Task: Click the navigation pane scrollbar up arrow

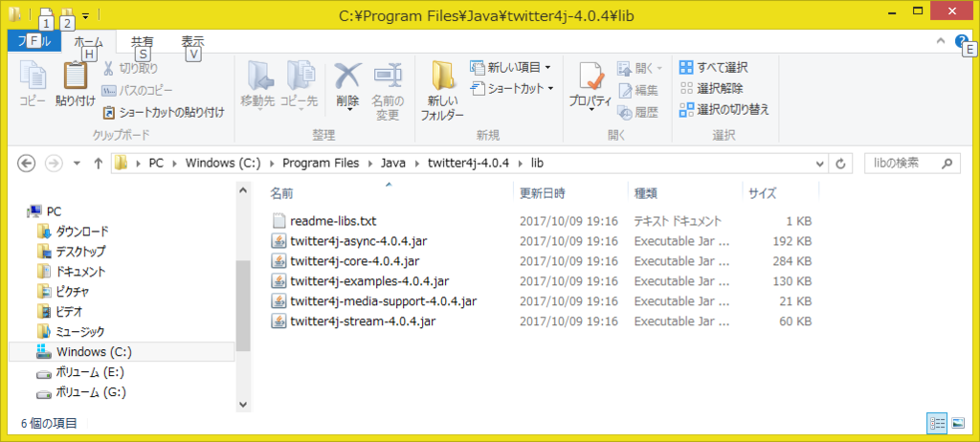Action: [242, 190]
